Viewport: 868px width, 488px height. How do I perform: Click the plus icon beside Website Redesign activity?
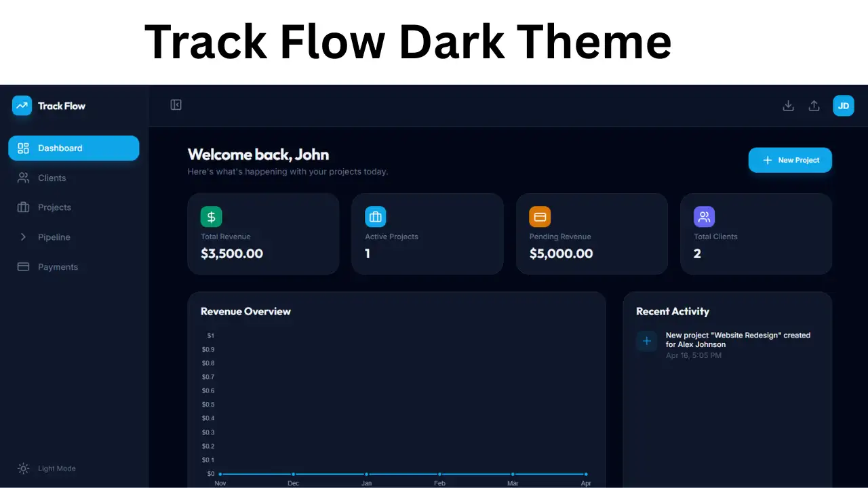646,341
